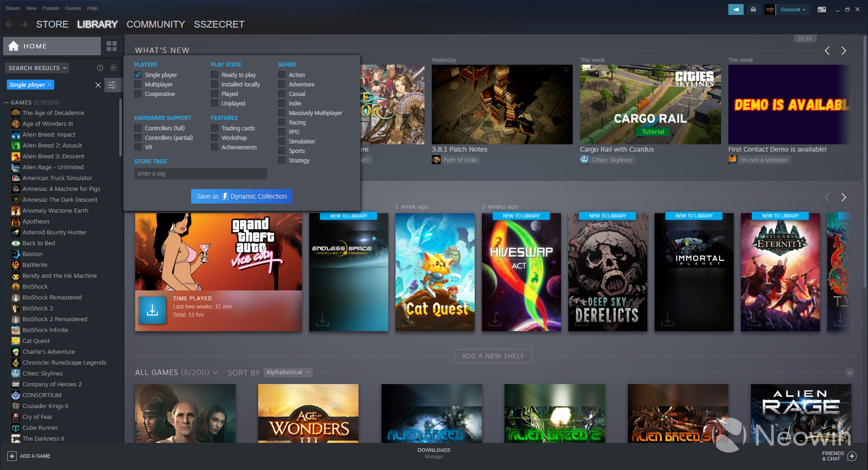Screen dimensions: 868x470
Task: Open Friends & Chat plus icon
Action: (x=852, y=456)
